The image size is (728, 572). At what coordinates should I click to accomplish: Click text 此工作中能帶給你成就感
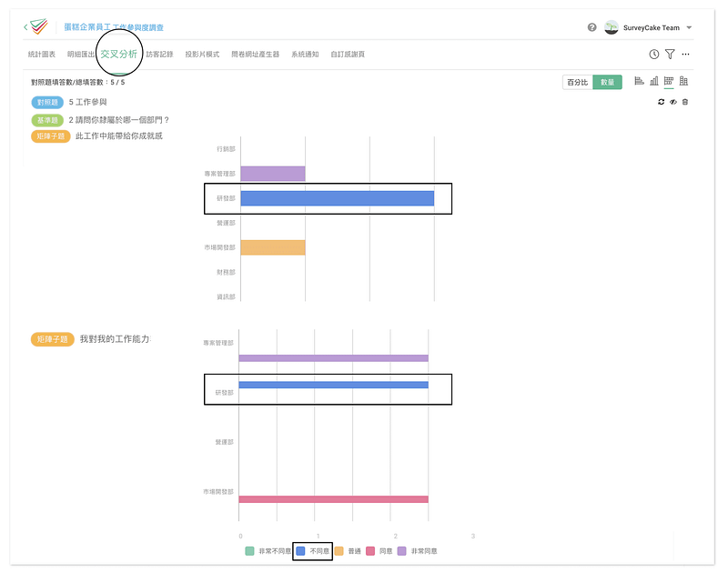119,135
